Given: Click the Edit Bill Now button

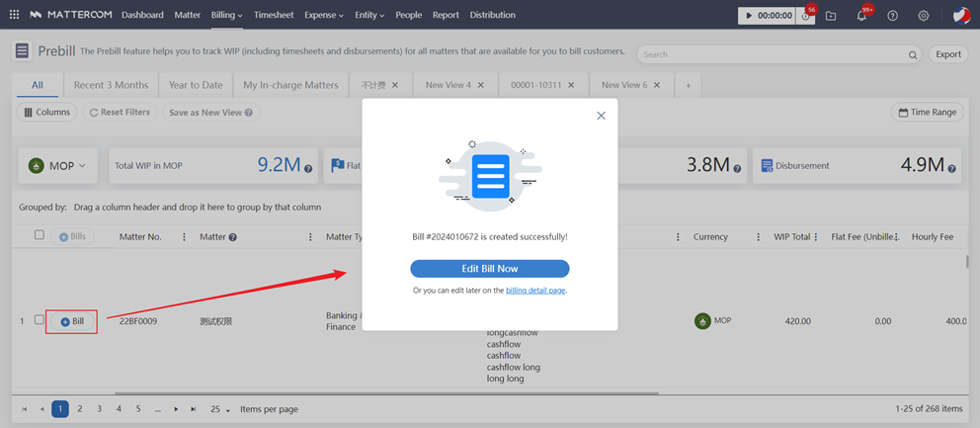Looking at the screenshot, I should pyautogui.click(x=490, y=269).
